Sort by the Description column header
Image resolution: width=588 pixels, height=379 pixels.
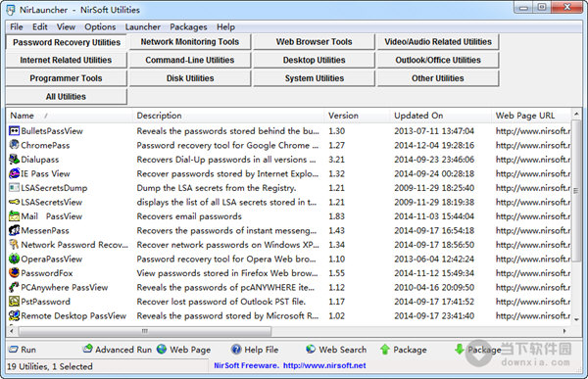[228, 116]
